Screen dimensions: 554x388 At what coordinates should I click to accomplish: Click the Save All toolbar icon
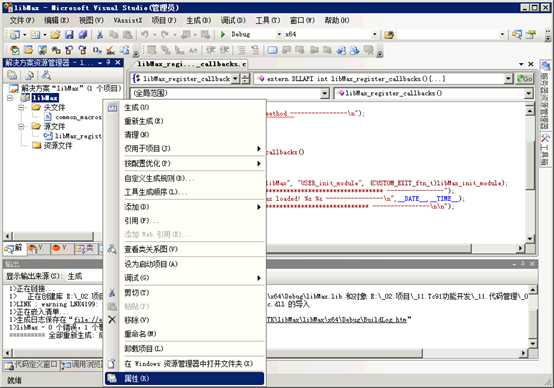pyautogui.click(x=83, y=34)
